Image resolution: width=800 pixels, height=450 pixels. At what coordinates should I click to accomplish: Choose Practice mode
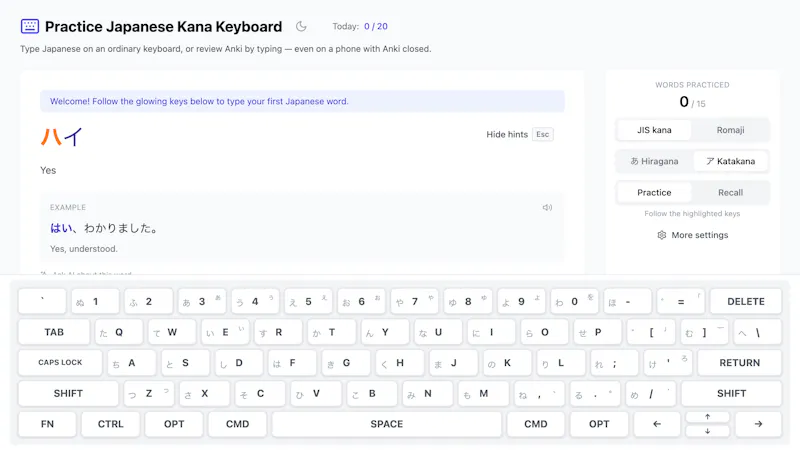(654, 192)
